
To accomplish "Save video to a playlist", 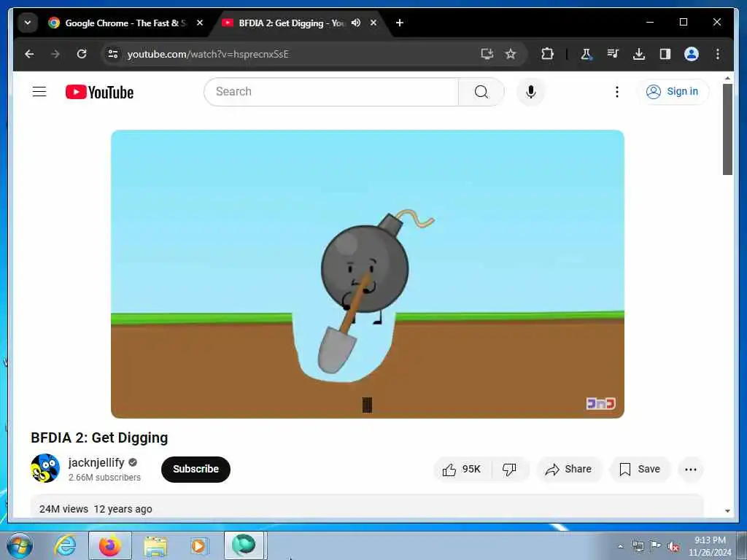I will point(640,469).
